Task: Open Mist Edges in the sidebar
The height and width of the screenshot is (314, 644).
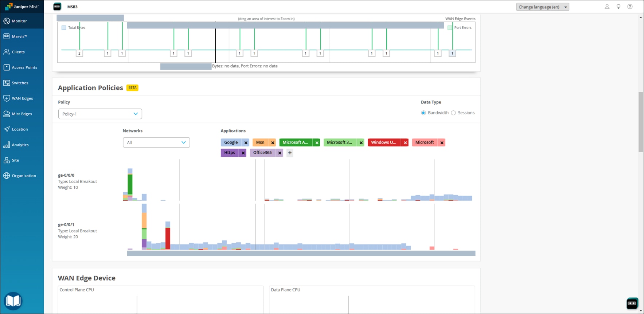Action: (x=22, y=114)
